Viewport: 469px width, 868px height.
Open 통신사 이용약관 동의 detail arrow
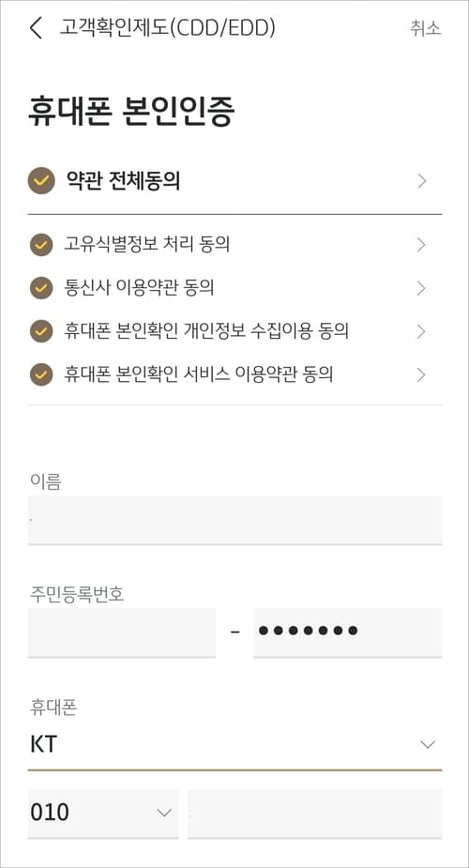[x=421, y=288]
